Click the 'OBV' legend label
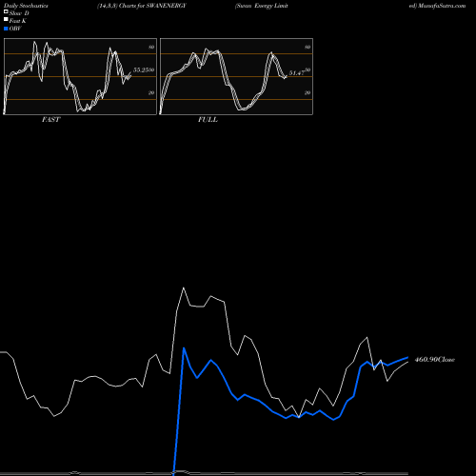The height and width of the screenshot is (476, 476). pyautogui.click(x=15, y=29)
